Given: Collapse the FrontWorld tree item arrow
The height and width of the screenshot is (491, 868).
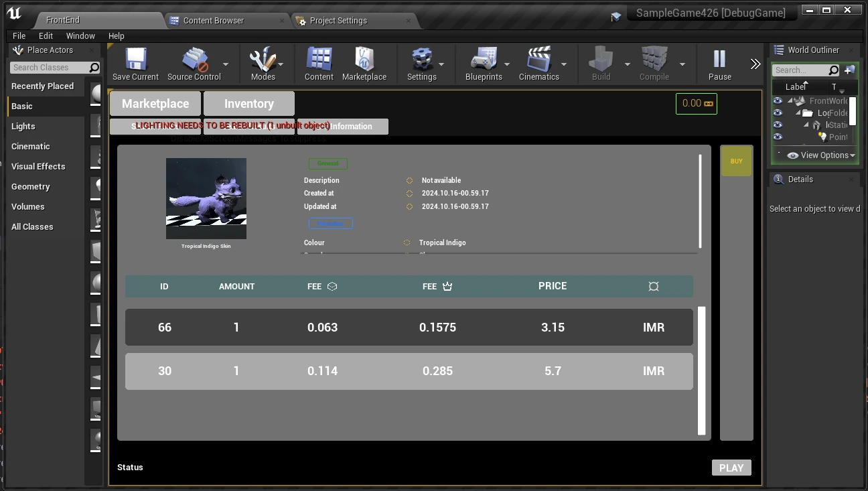Looking at the screenshot, I should point(789,100).
